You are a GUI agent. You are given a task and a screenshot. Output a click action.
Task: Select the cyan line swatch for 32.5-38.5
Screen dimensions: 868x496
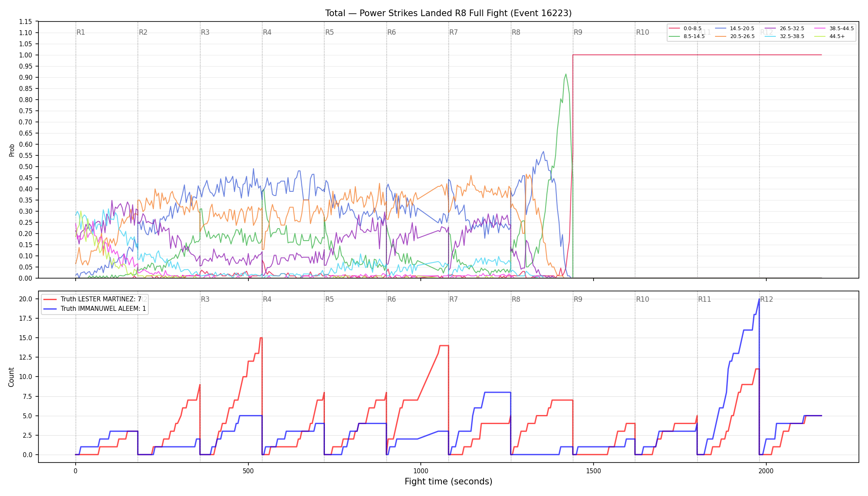(770, 36)
